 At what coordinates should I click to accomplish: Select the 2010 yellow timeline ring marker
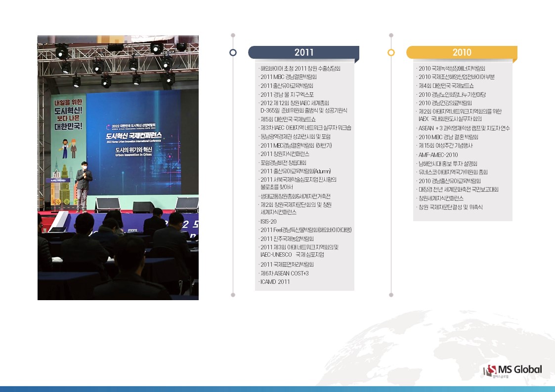click(x=391, y=52)
